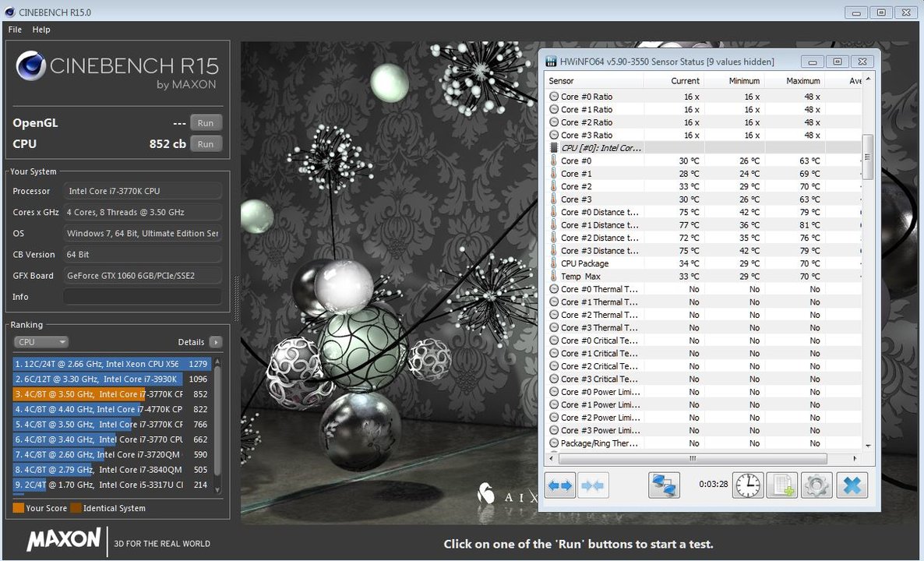The width and height of the screenshot is (924, 561).
Task: Select the Core #3 Critical Te… row label
Action: [x=599, y=379]
